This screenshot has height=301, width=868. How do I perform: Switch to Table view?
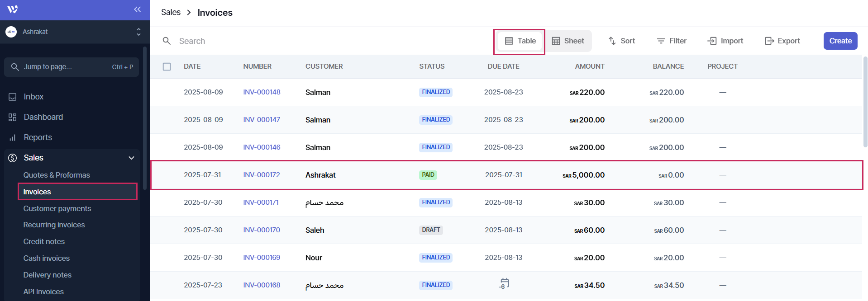tap(520, 41)
